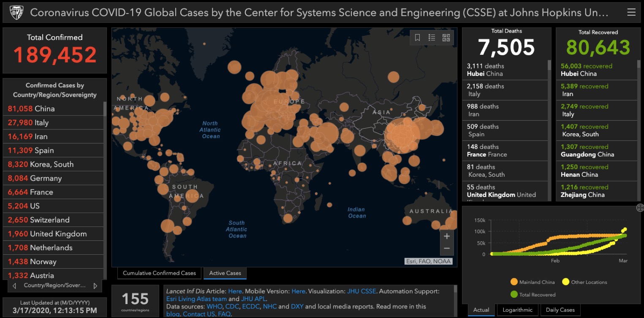Click the Brazil case circle on map
644x318 pixels.
tap(192, 196)
